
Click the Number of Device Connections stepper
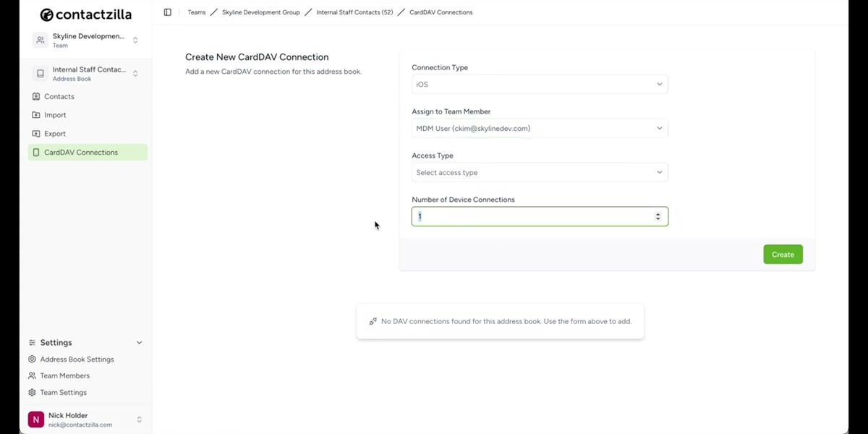(658, 216)
